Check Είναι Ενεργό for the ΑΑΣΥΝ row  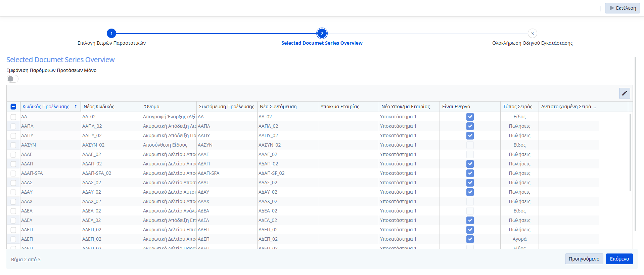pyautogui.click(x=470, y=145)
